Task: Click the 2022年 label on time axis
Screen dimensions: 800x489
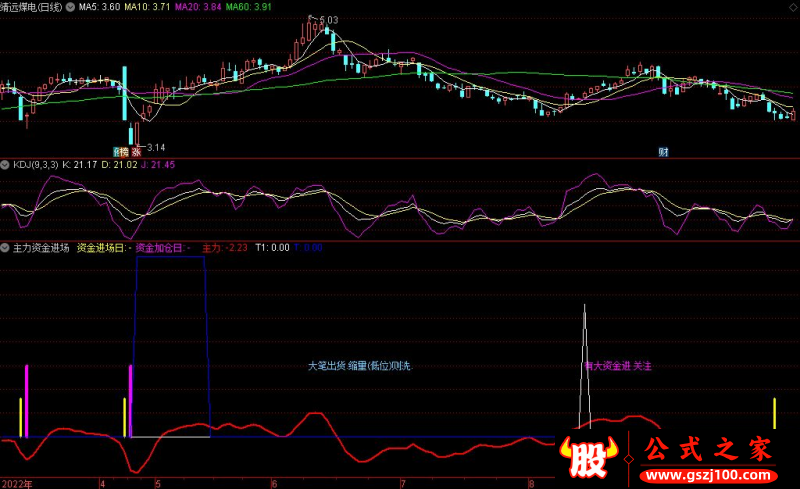Action: tap(17, 483)
